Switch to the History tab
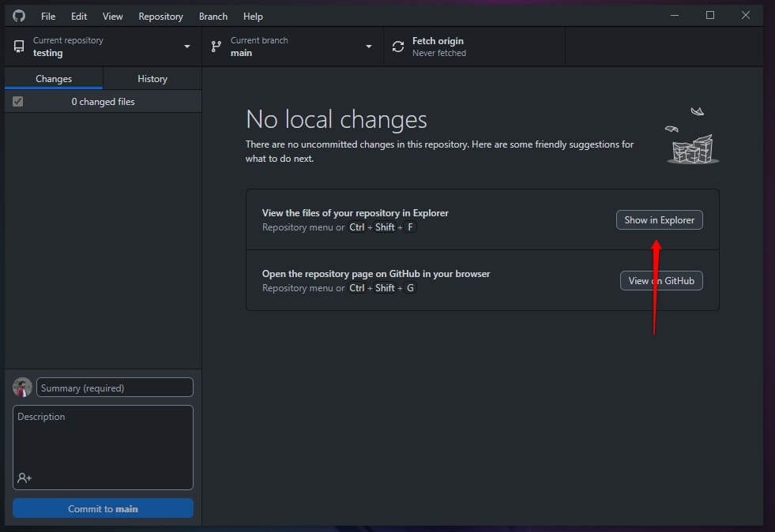The height and width of the screenshot is (532, 775). pyautogui.click(x=152, y=79)
